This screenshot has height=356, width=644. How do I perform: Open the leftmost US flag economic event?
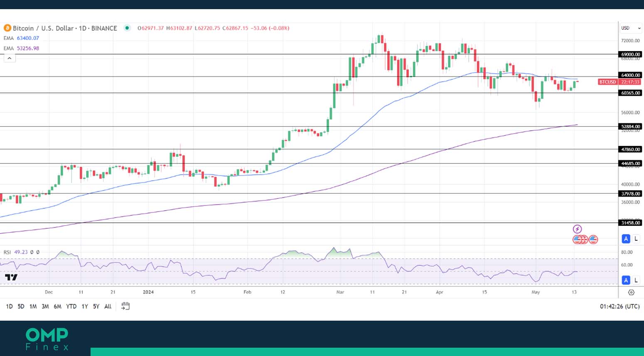pyautogui.click(x=577, y=240)
